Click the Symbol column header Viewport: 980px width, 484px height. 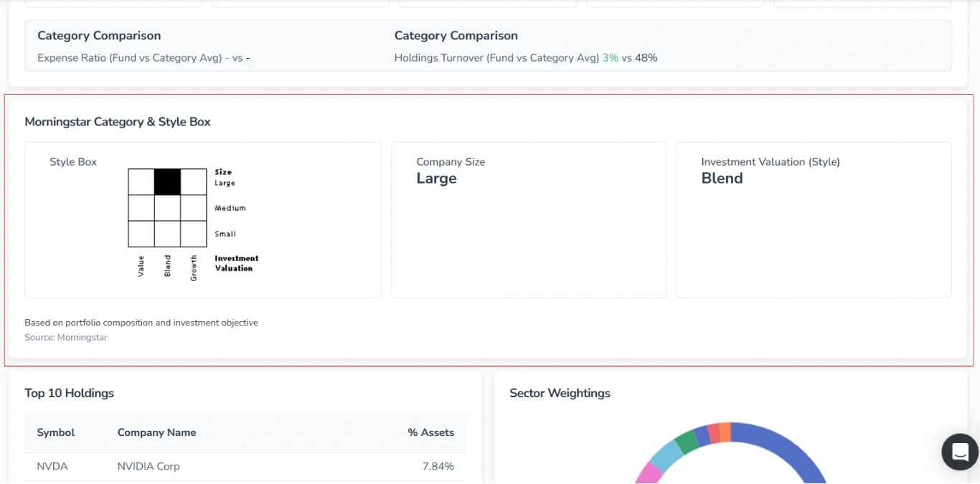(56, 432)
